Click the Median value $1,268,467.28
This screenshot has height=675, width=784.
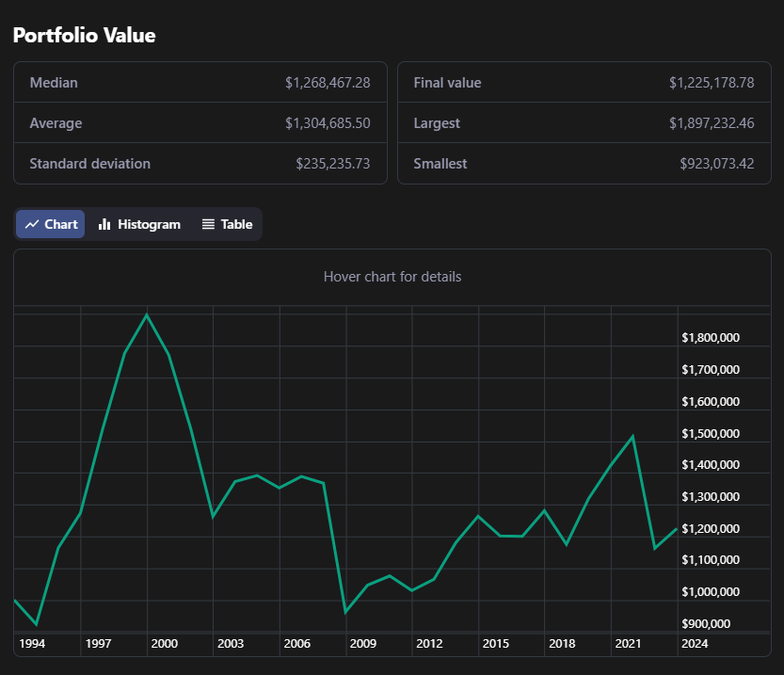click(328, 83)
